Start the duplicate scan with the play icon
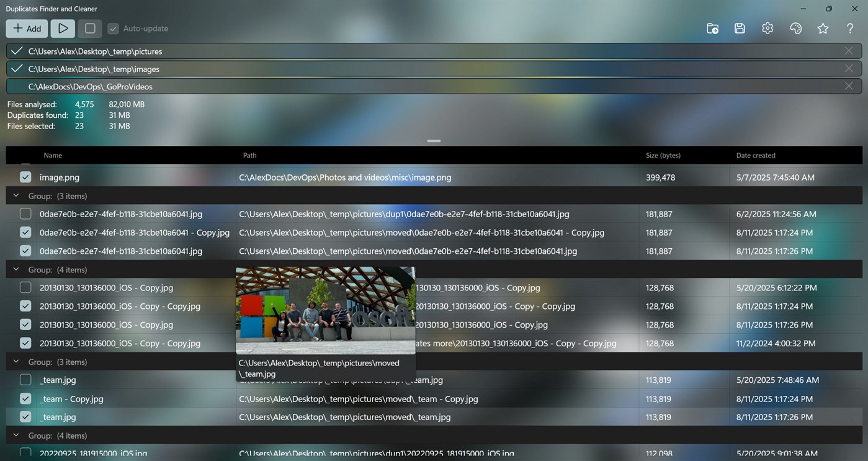This screenshot has width=868, height=461. click(62, 28)
